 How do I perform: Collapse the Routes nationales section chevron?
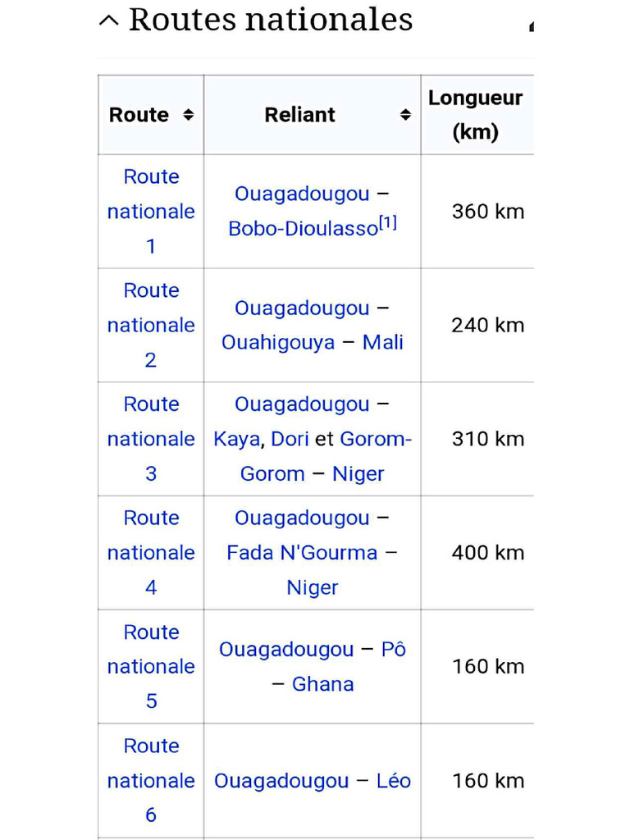108,21
